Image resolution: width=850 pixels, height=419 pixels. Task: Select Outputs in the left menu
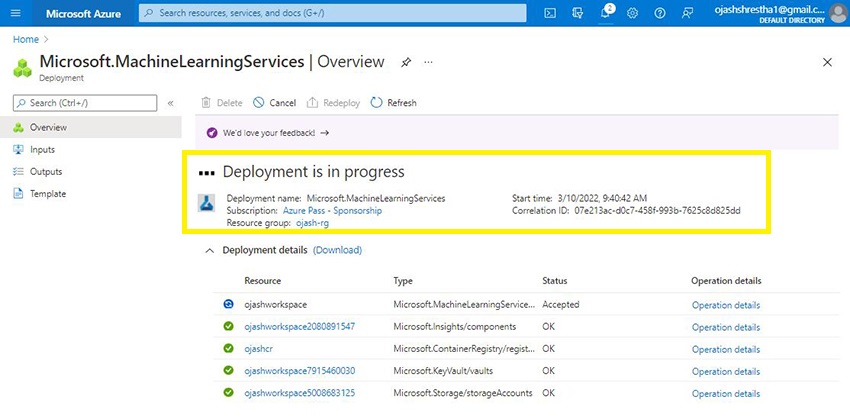coord(45,172)
